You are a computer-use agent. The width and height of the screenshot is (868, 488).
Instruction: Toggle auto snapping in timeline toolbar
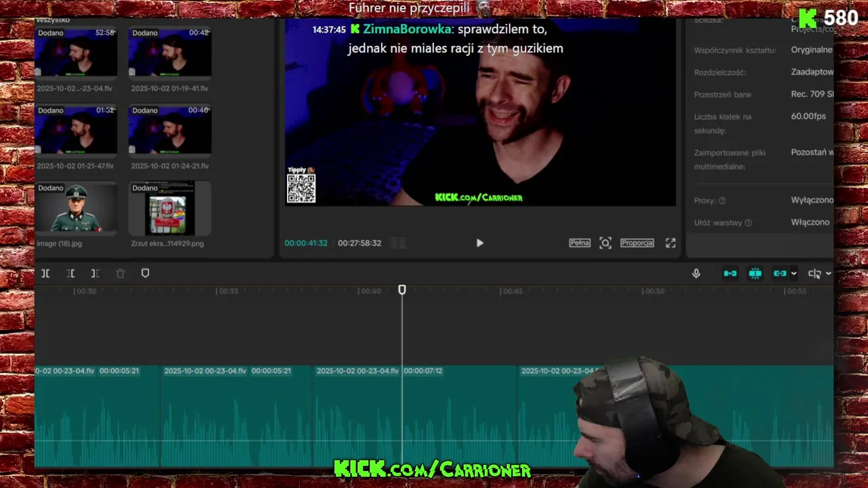[x=755, y=273]
